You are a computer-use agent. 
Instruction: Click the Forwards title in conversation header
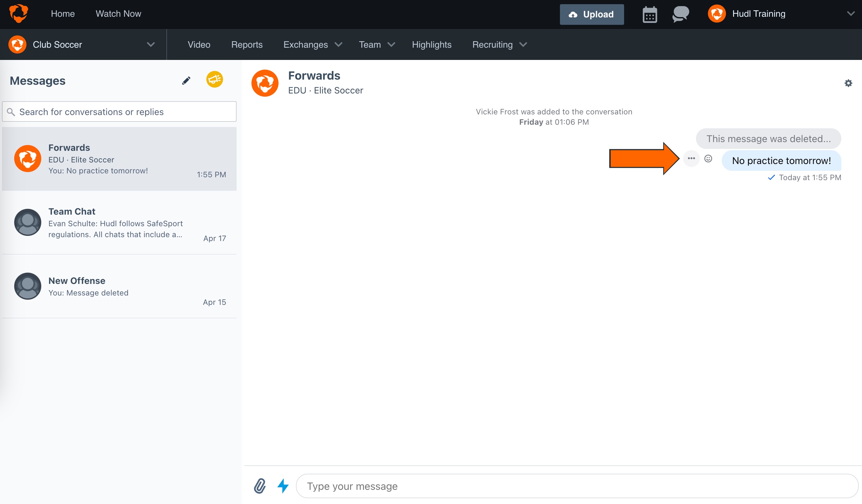314,75
